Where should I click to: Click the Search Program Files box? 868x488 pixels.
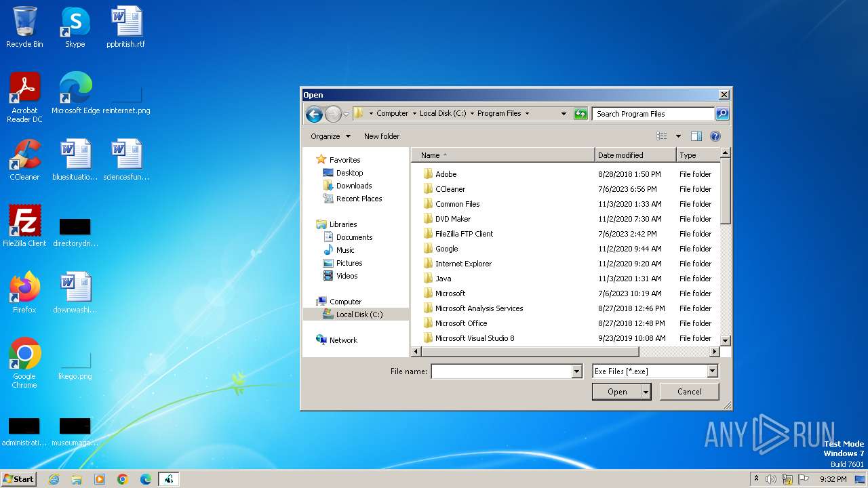pos(653,114)
